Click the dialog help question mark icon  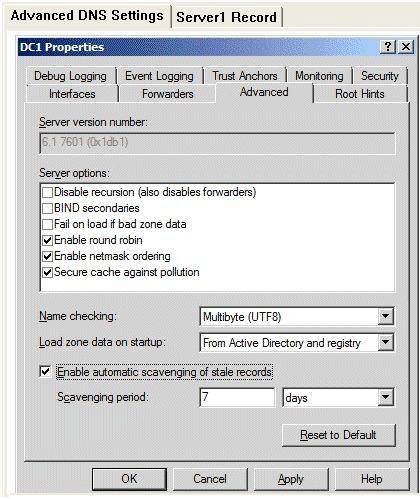388,47
